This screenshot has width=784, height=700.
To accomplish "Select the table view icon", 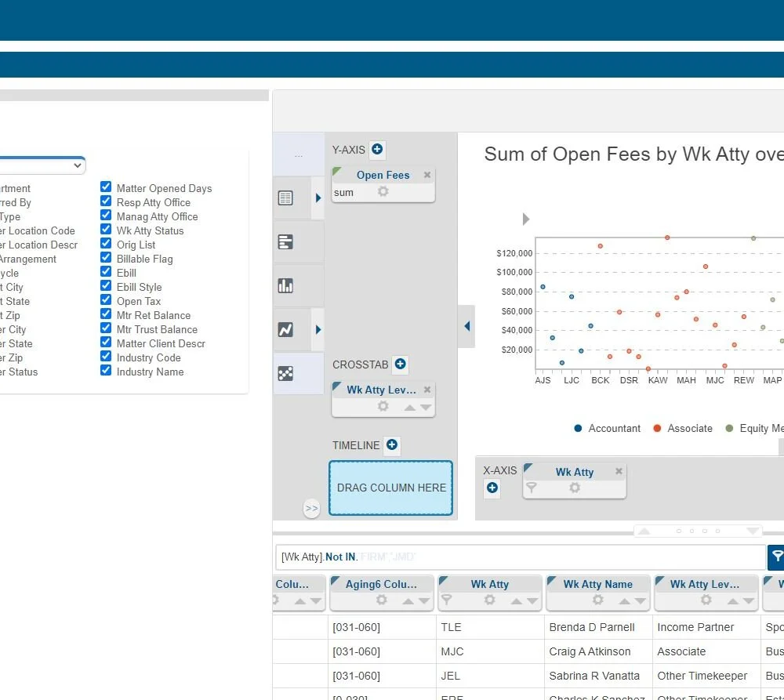I will tap(285, 198).
